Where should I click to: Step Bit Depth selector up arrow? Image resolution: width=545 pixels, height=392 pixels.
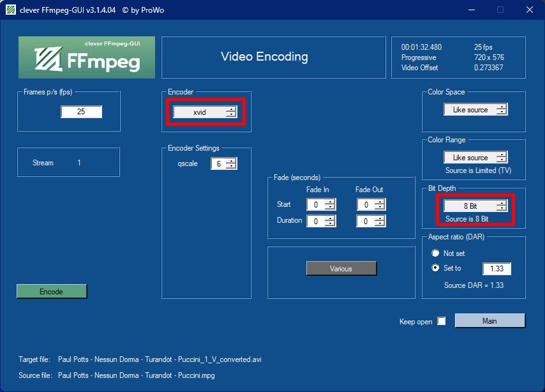coord(502,203)
